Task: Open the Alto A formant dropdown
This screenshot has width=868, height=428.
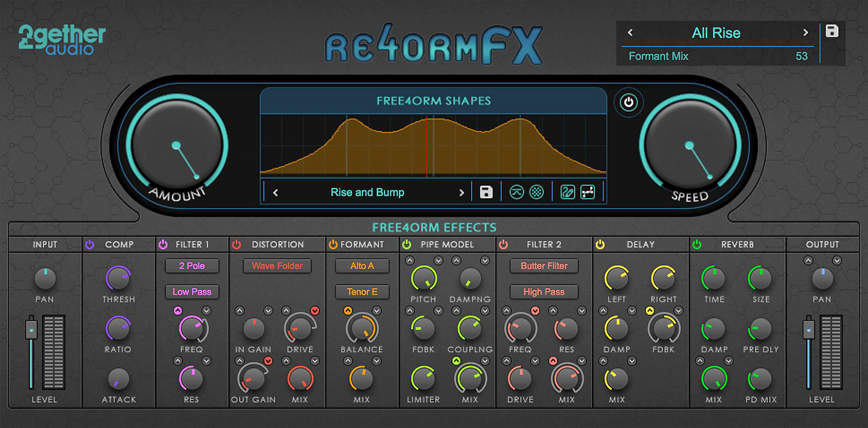Action: pyautogui.click(x=362, y=266)
